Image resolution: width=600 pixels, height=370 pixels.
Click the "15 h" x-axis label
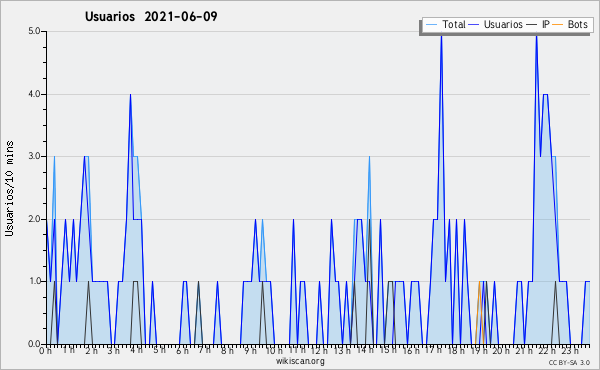[x=387, y=350]
